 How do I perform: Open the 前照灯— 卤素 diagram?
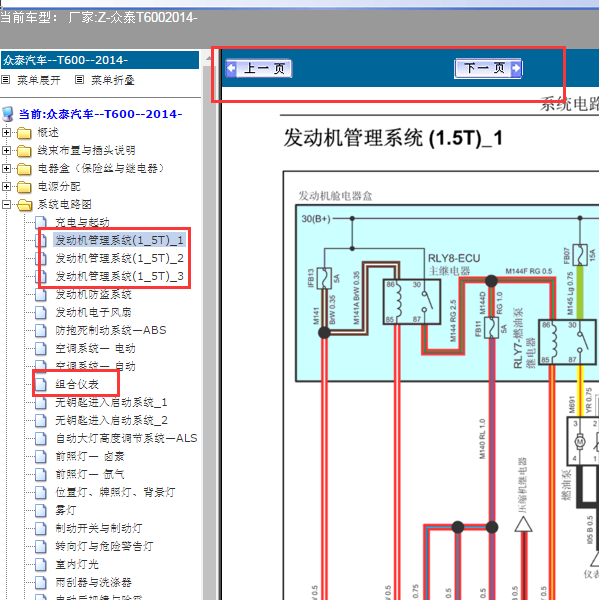(x=90, y=456)
